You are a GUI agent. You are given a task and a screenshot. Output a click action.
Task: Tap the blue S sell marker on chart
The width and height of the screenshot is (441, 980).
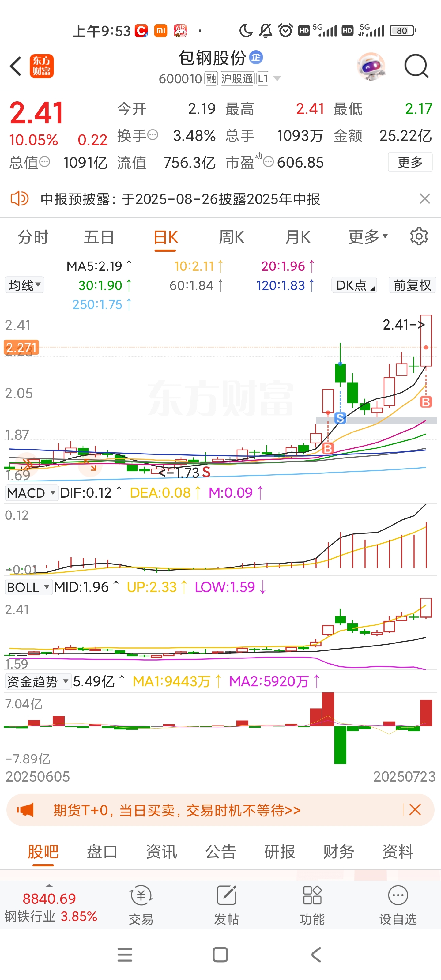coord(340,418)
